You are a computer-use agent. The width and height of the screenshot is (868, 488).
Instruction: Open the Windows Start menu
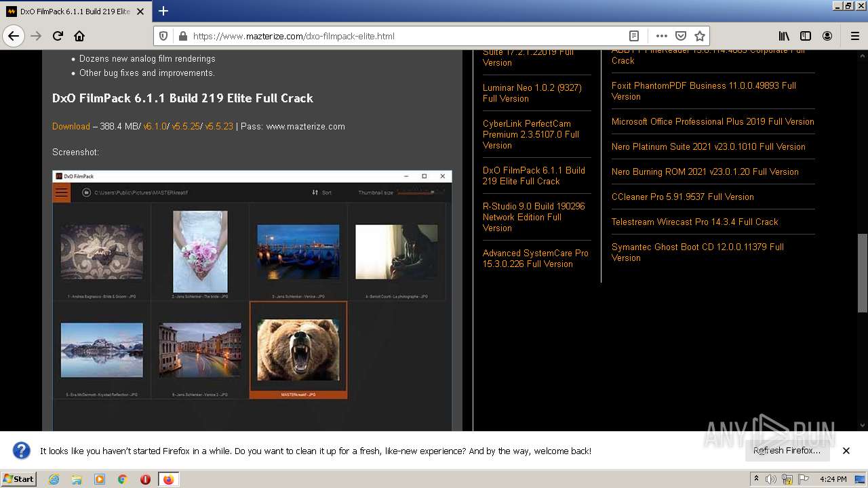[18, 479]
